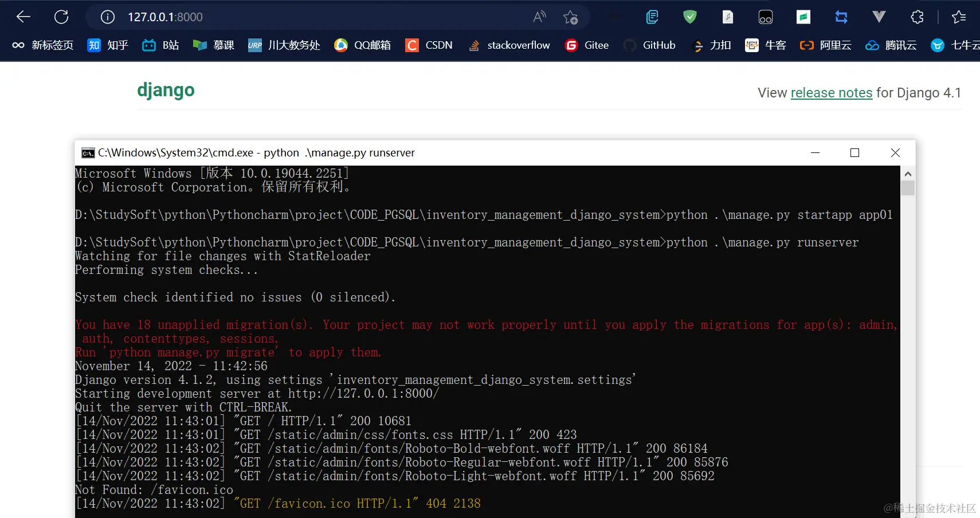Open the green shield AdGuard extension

(690, 17)
